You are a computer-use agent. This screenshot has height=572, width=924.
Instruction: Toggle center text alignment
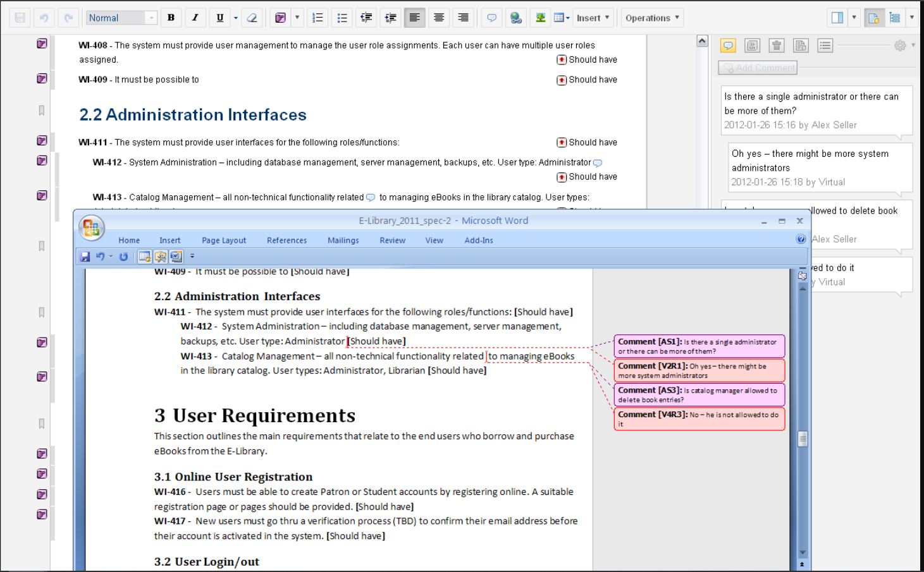pos(438,18)
